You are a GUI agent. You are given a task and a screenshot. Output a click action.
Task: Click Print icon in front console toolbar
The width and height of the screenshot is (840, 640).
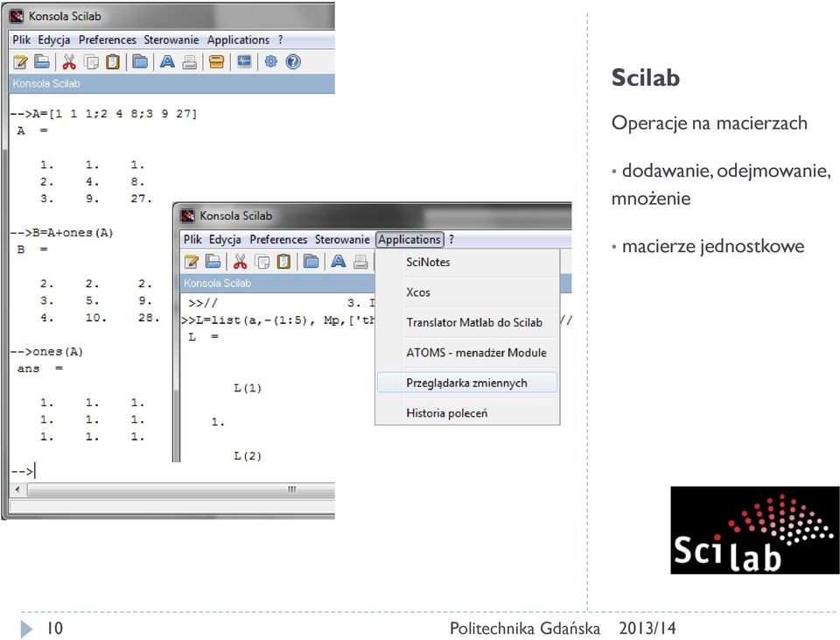(360, 262)
